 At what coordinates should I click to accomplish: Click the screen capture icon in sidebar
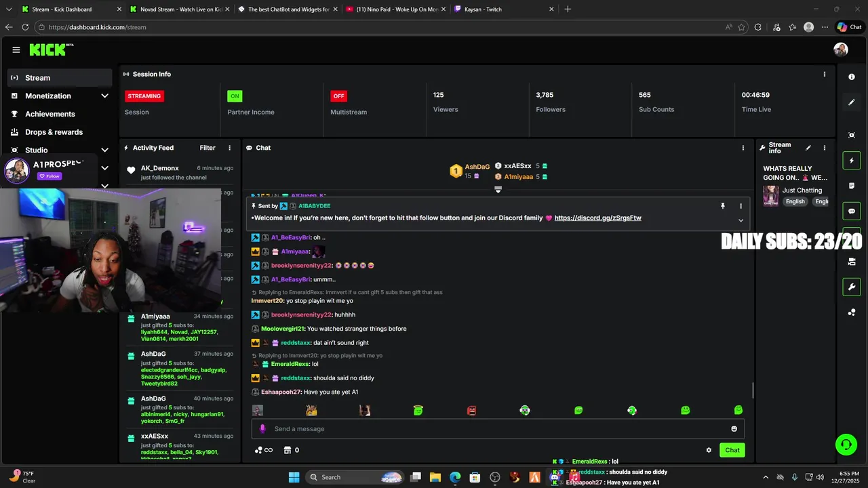click(x=852, y=136)
